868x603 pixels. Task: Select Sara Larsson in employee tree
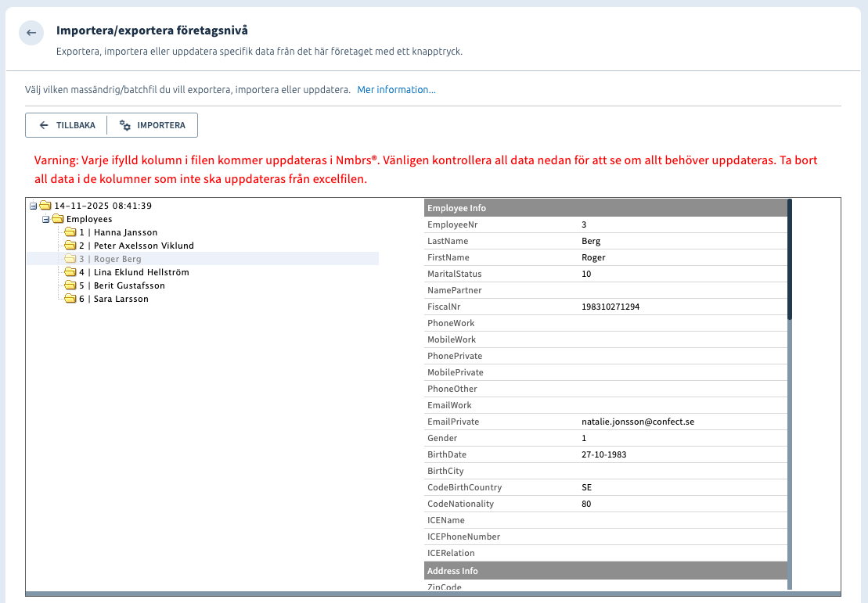click(121, 299)
